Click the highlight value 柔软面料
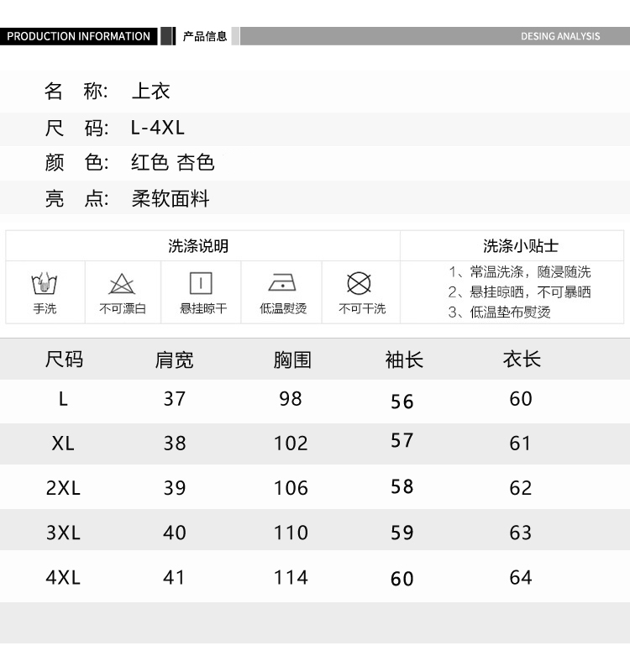The width and height of the screenshot is (630, 672). [x=171, y=199]
